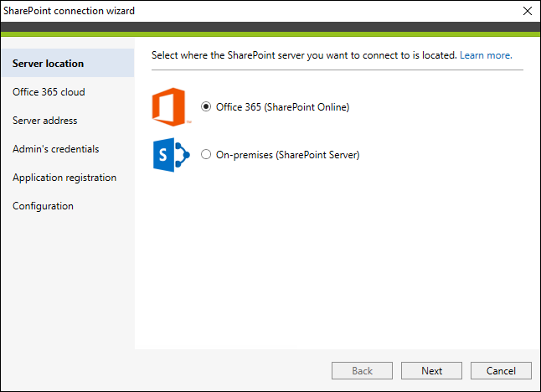Open the Server location step
541x392 pixels.
(x=68, y=64)
